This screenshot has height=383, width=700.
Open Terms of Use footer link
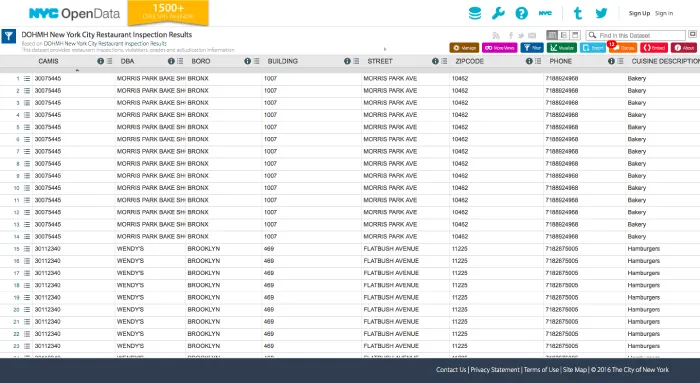(541, 370)
